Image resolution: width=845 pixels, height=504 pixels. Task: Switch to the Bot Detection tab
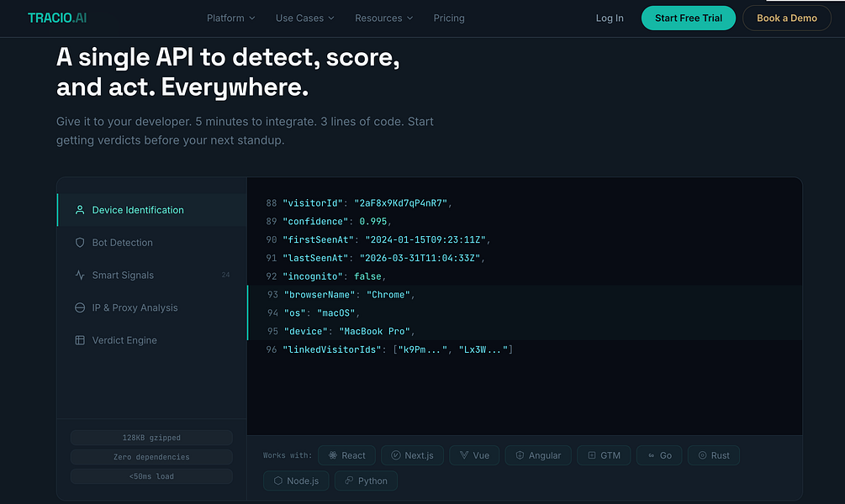(151, 242)
